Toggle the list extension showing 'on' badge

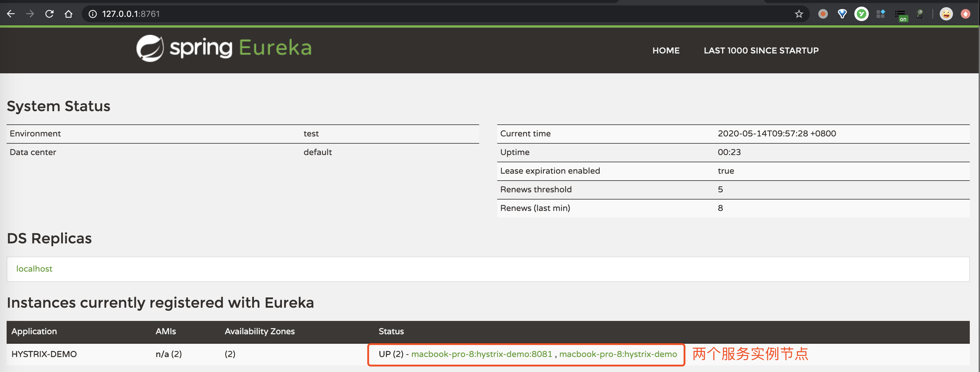point(901,15)
